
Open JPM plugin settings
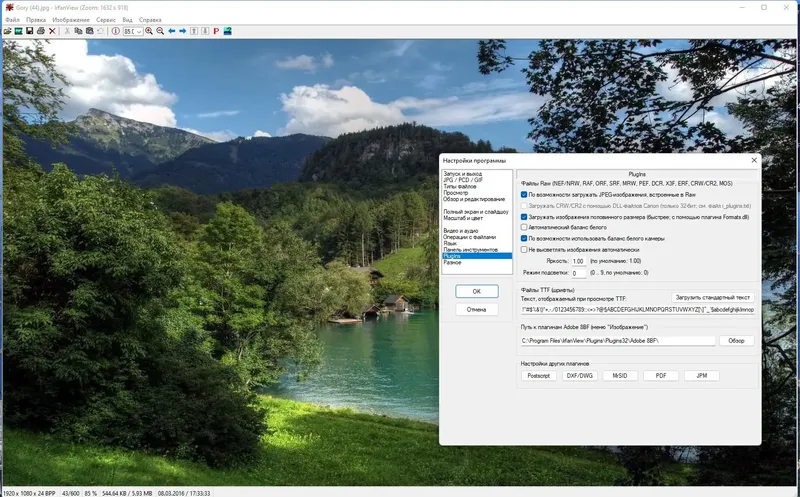pos(702,376)
